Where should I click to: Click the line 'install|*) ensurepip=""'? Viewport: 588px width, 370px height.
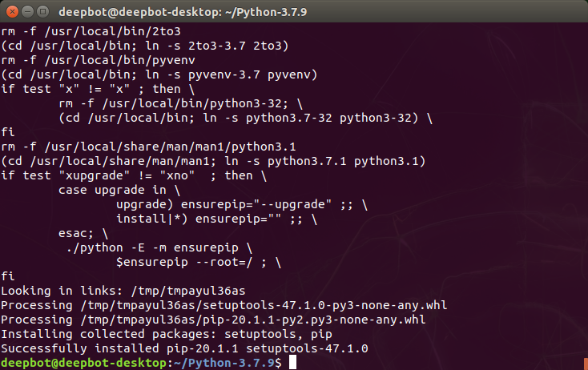pyautogui.click(x=217, y=219)
